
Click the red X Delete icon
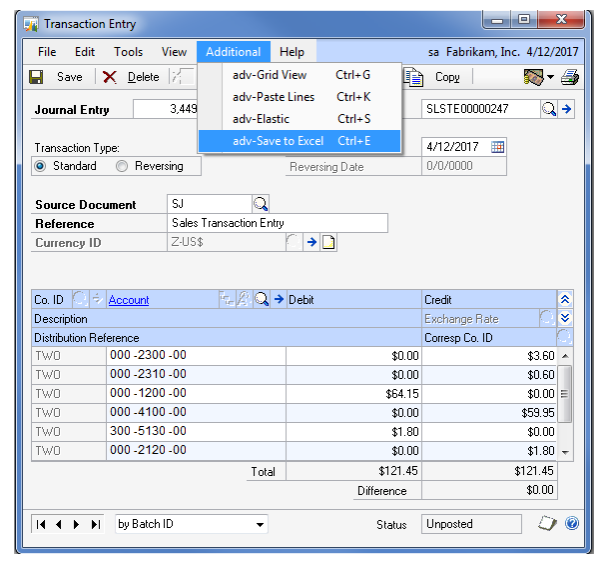pos(109,77)
